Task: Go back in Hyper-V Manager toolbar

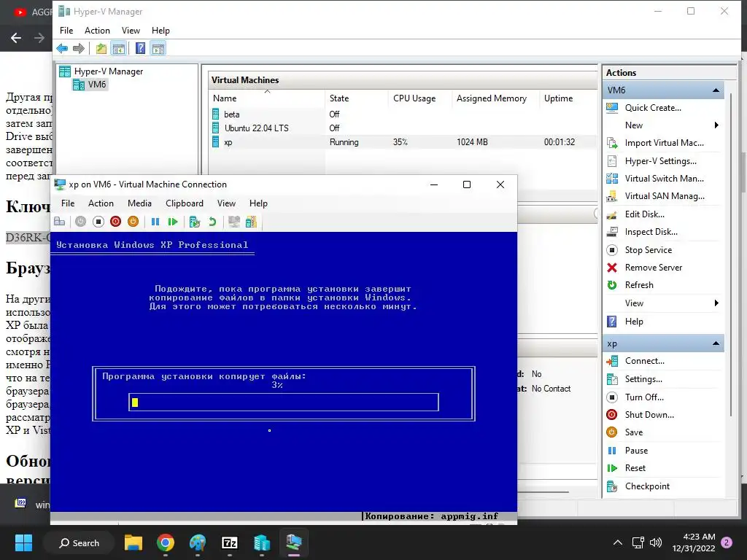Action: (x=62, y=48)
